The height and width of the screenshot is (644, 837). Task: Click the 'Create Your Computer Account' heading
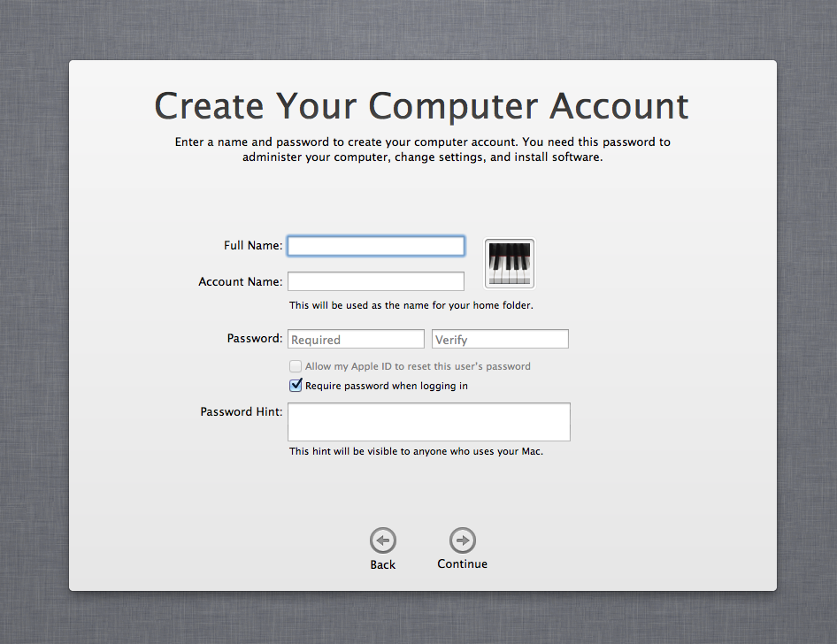point(422,105)
